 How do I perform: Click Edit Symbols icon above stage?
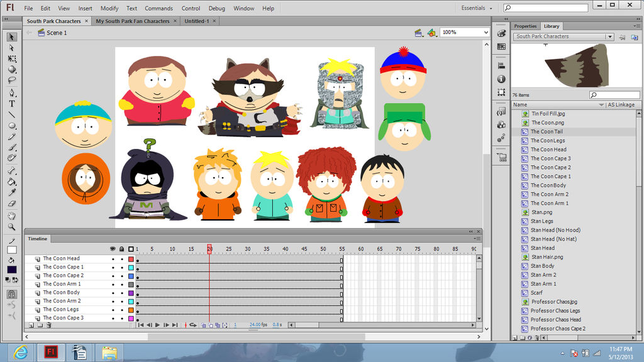[x=431, y=33]
